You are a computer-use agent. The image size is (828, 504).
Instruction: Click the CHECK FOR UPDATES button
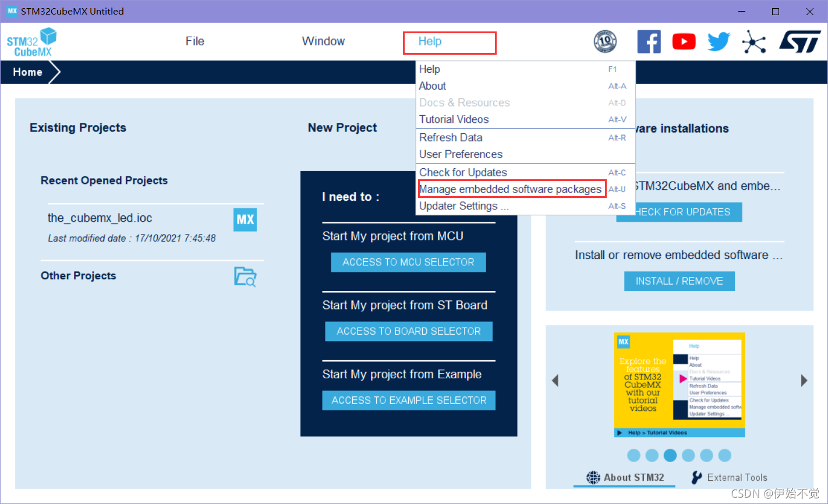coord(679,212)
